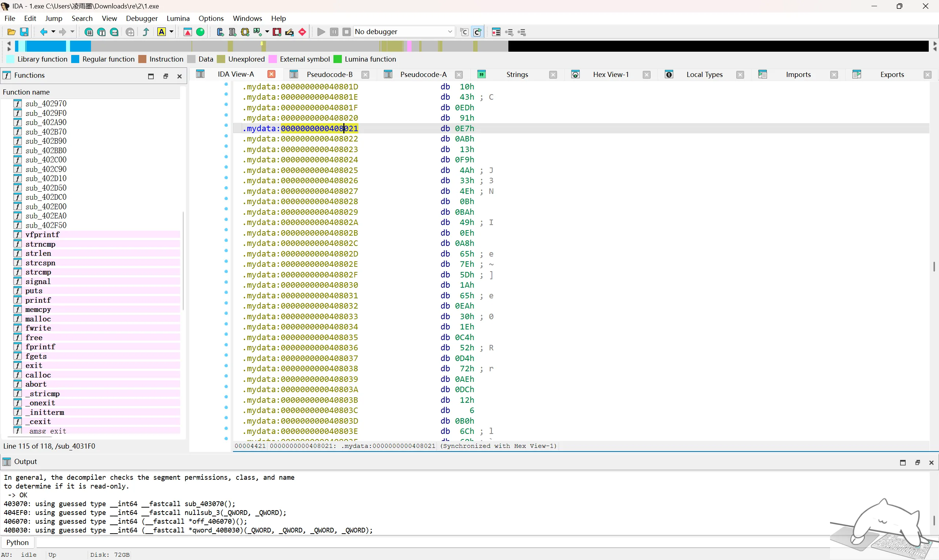Close the IDA View-A tab
Viewport: 939px width, 560px height.
[271, 74]
